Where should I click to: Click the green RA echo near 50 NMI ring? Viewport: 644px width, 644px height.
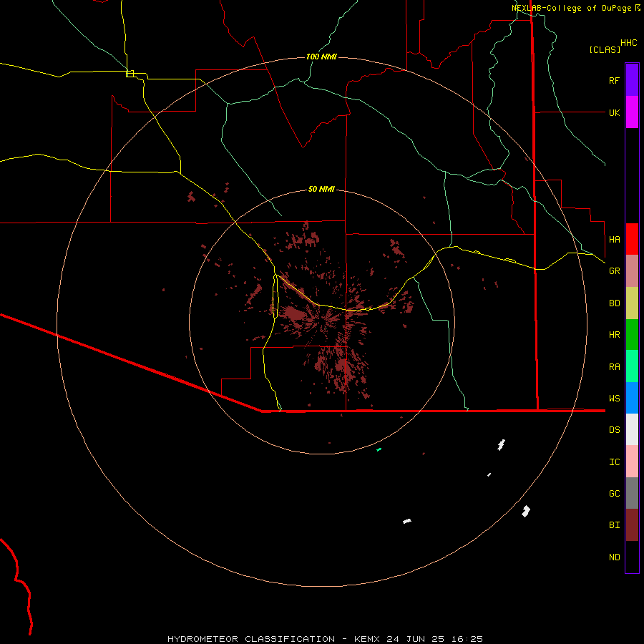379,450
